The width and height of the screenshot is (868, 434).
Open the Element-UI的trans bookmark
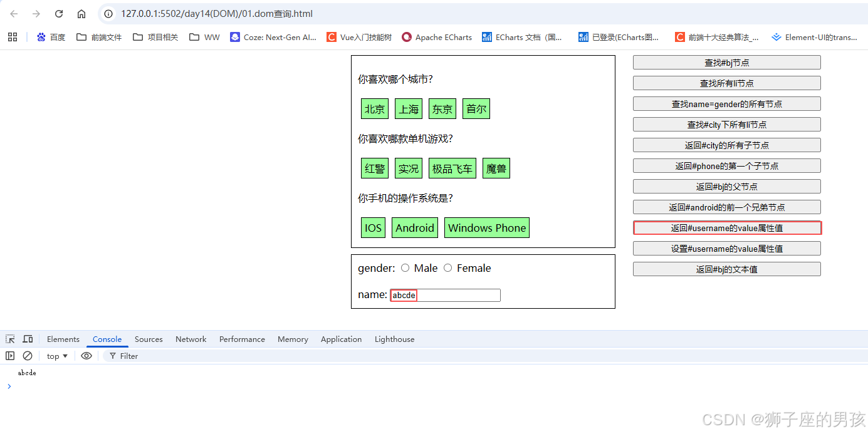click(x=814, y=37)
